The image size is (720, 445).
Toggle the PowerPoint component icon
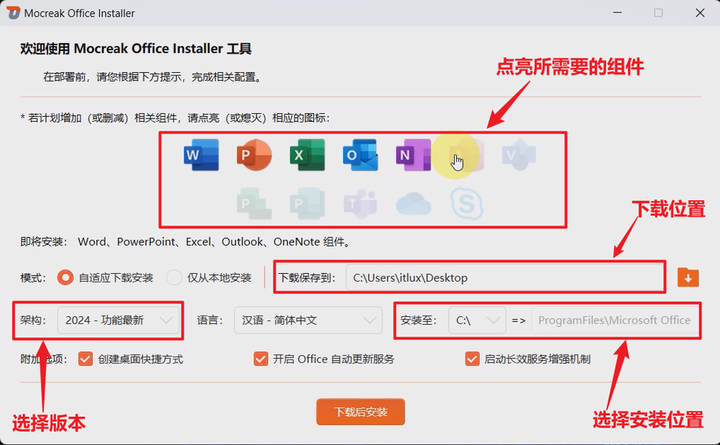point(254,155)
